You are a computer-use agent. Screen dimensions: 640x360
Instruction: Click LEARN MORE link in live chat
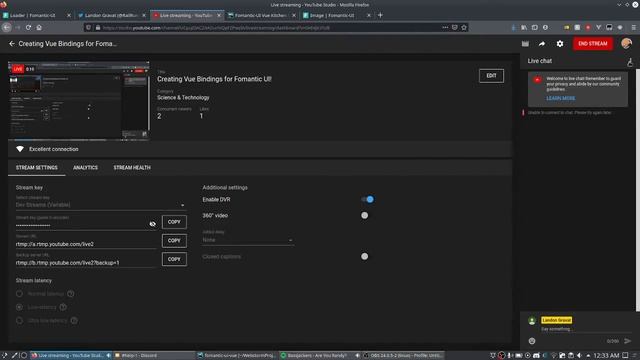coord(560,98)
